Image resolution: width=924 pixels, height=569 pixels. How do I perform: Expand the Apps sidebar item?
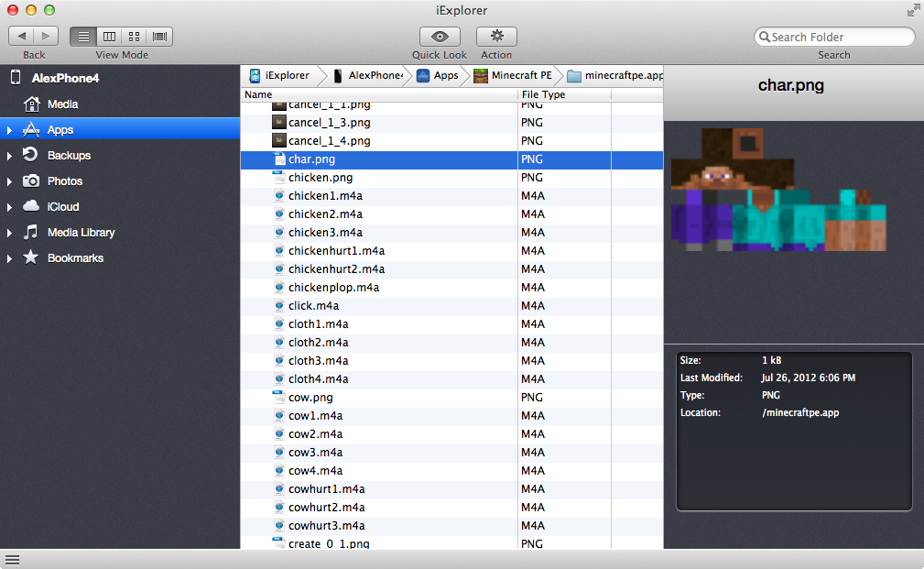click(9, 130)
